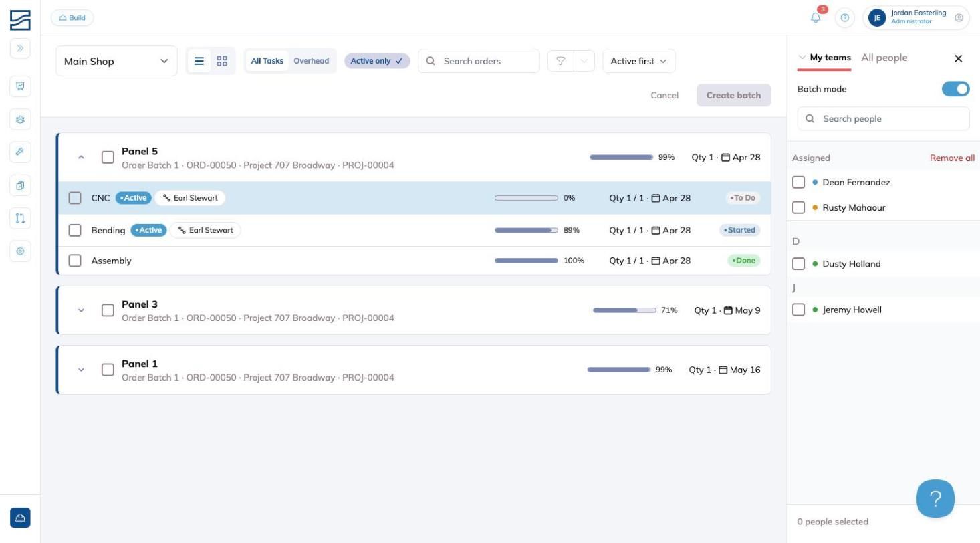Click the filter funnel icon
The image size is (980, 543).
pyautogui.click(x=560, y=61)
